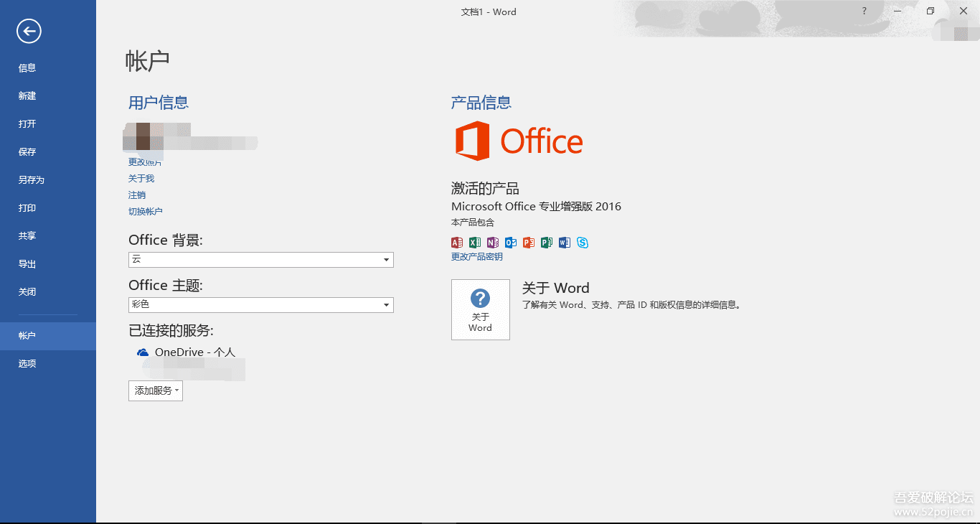Click the 激活的产品 heading
980x524 pixels.
[x=485, y=189]
